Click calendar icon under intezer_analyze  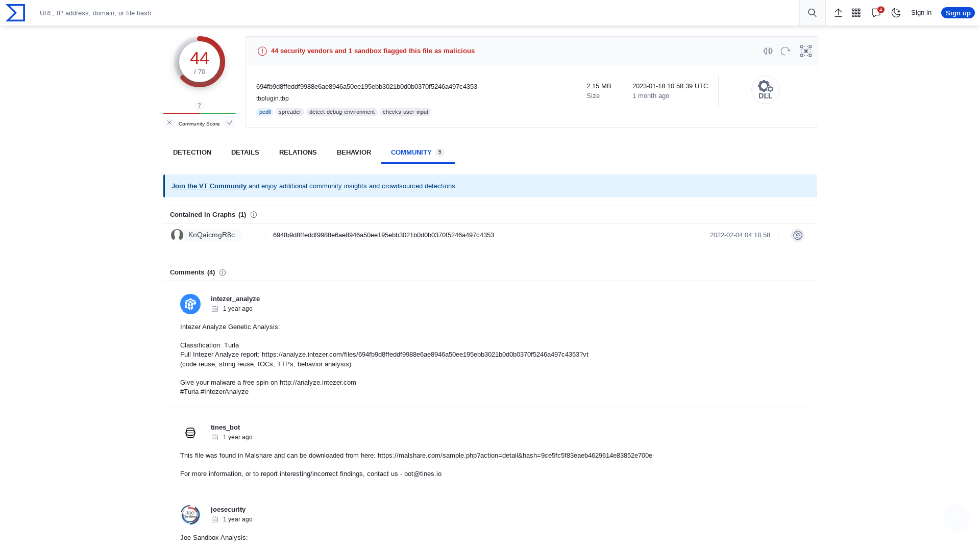[215, 309]
